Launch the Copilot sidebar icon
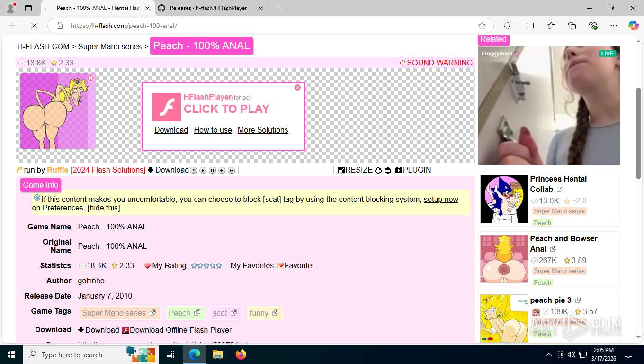644x364 pixels. click(633, 26)
